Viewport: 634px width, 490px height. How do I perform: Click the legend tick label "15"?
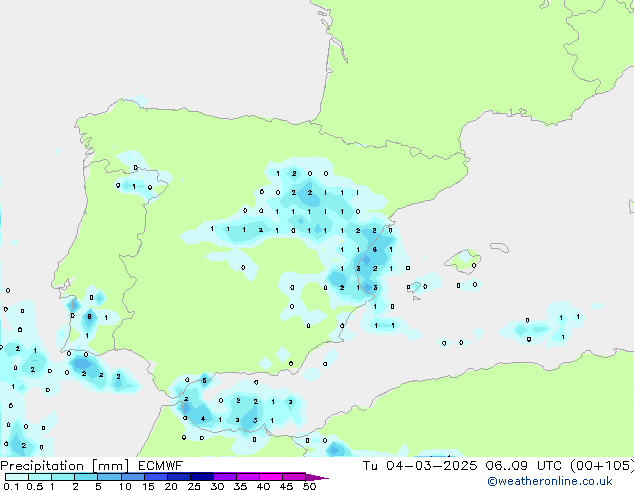148,486
